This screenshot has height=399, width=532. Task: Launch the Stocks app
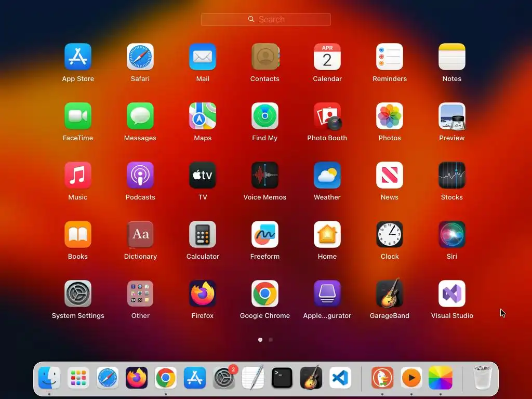click(x=452, y=175)
